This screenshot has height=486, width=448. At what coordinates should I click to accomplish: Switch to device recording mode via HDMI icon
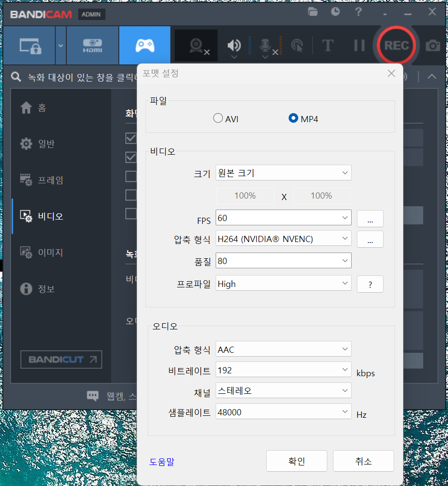(x=92, y=45)
